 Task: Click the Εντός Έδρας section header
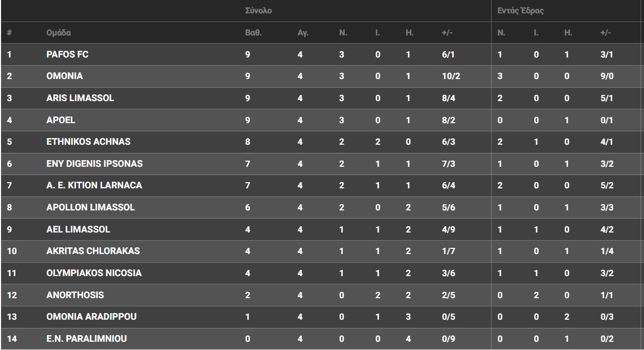click(x=520, y=11)
